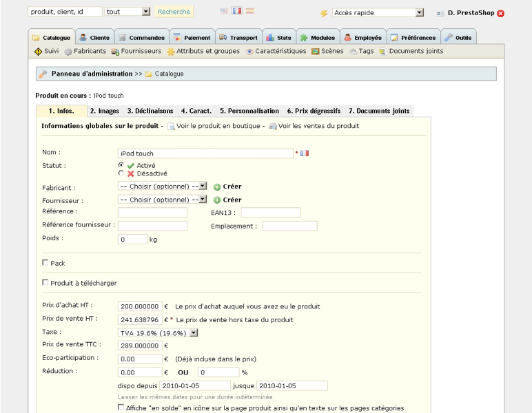Open the Accès rapide dropdown
Viewport: 532px width, 413px height.
point(378,13)
